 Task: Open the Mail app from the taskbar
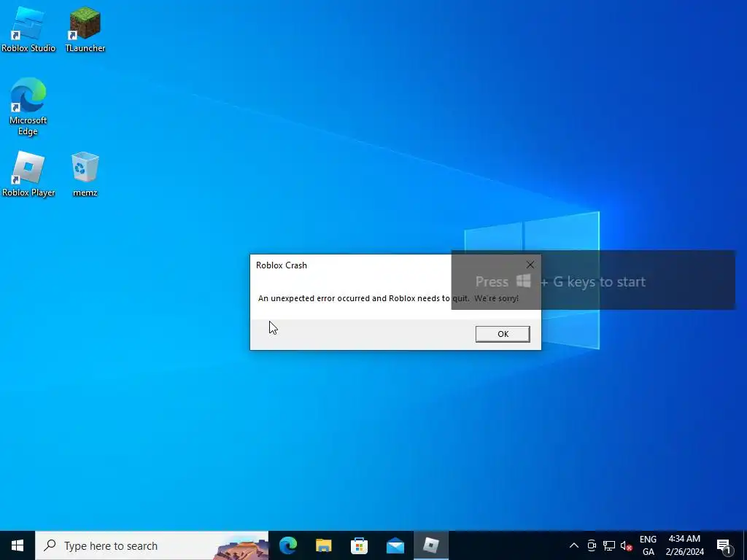(395, 545)
